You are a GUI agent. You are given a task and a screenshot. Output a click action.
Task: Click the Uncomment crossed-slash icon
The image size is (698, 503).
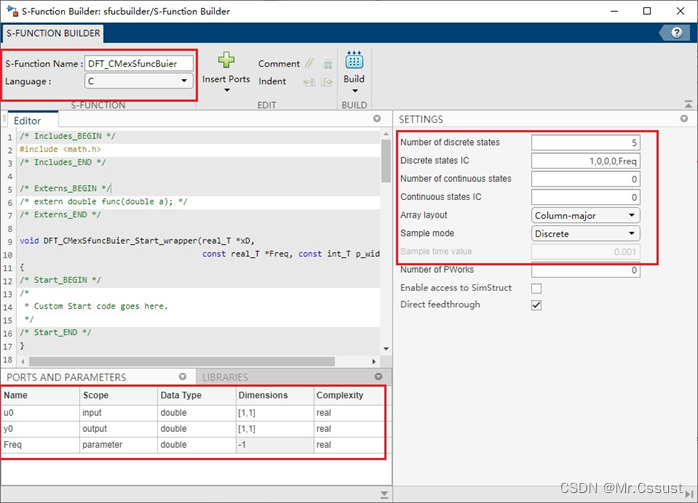(x=328, y=64)
